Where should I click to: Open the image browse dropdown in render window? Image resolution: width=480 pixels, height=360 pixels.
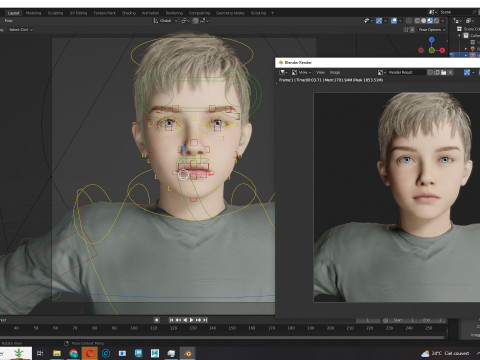tap(382, 72)
